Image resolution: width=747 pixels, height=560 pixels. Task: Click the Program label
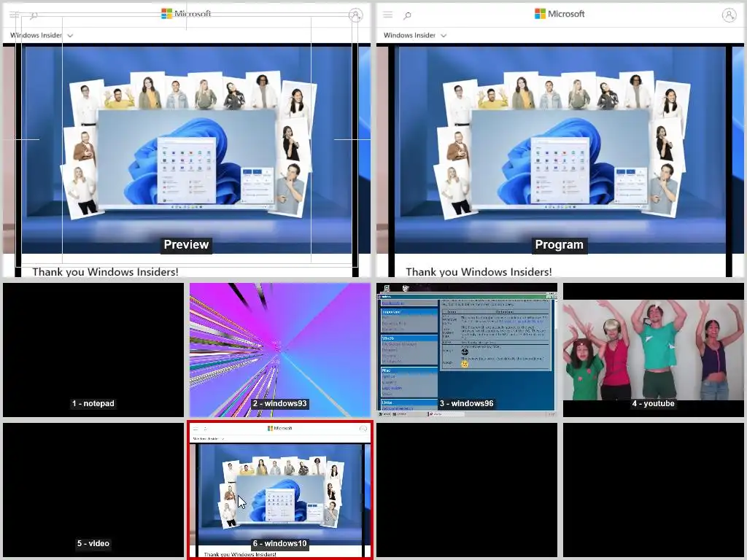tap(560, 244)
